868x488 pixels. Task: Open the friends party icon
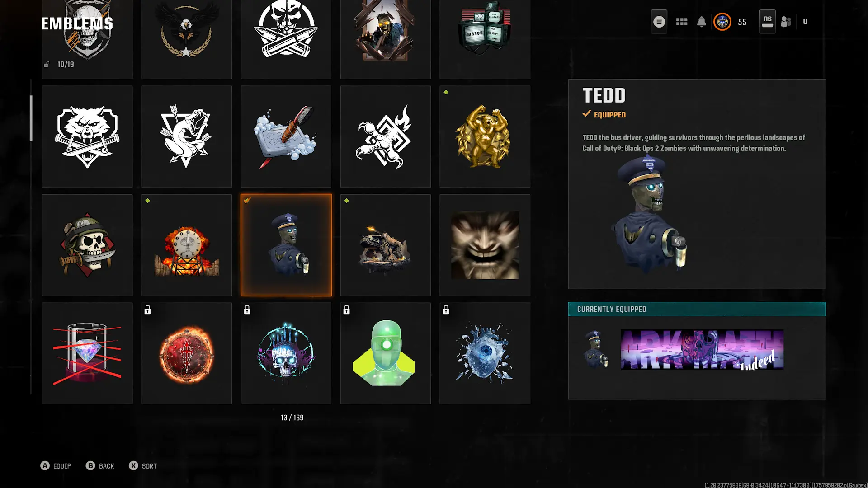786,22
